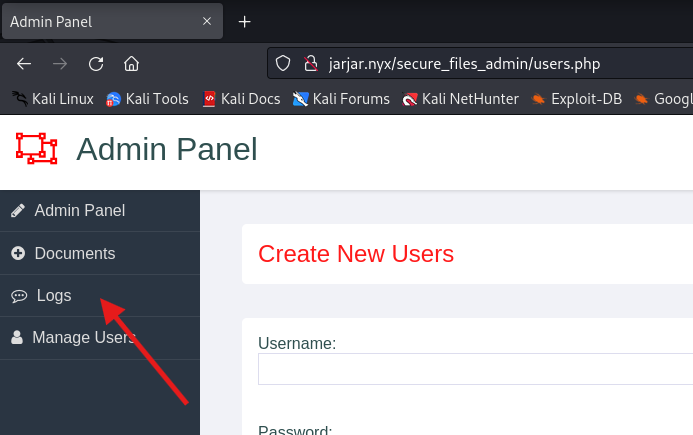Click the red Admin Panel logo icon
Image resolution: width=693 pixels, height=435 pixels.
tap(37, 148)
